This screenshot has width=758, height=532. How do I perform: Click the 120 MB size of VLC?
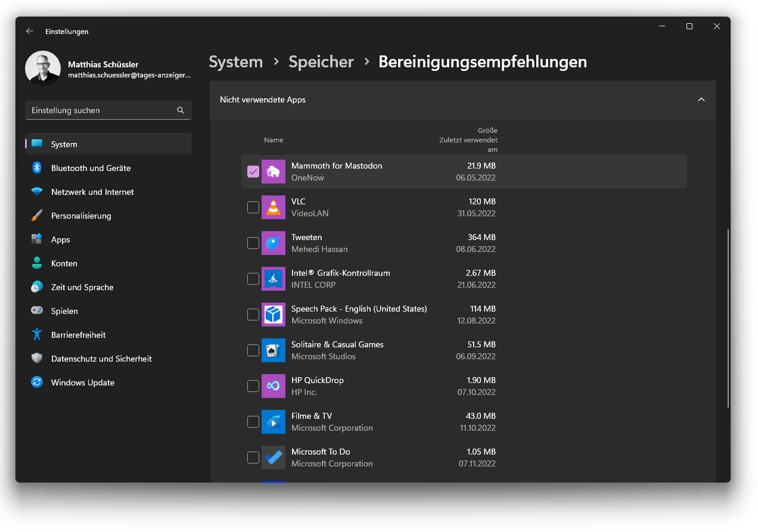point(482,201)
